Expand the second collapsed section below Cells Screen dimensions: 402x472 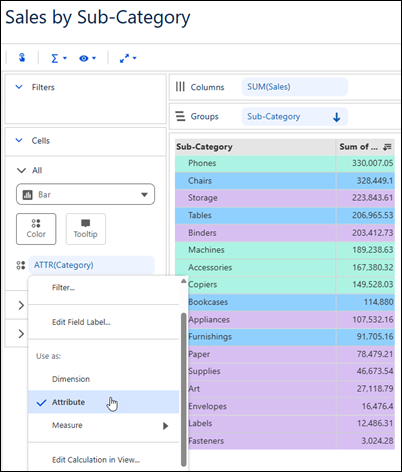tap(21, 333)
